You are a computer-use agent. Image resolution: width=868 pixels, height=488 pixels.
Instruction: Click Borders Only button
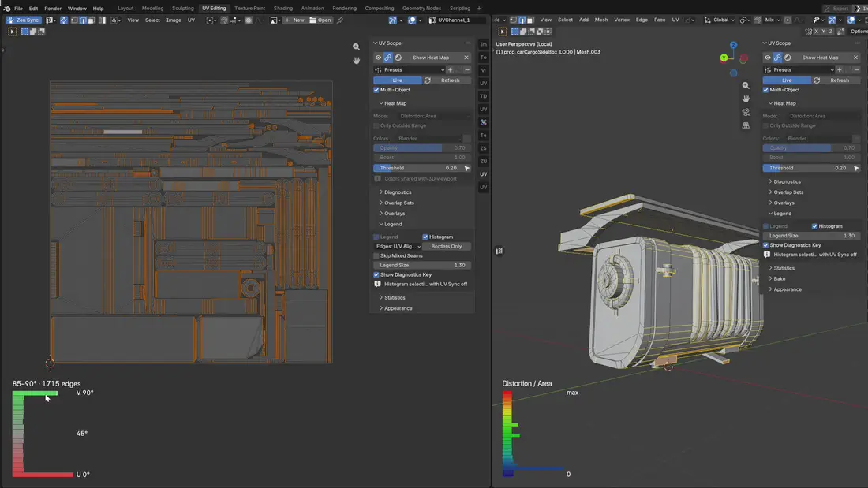[447, 246]
